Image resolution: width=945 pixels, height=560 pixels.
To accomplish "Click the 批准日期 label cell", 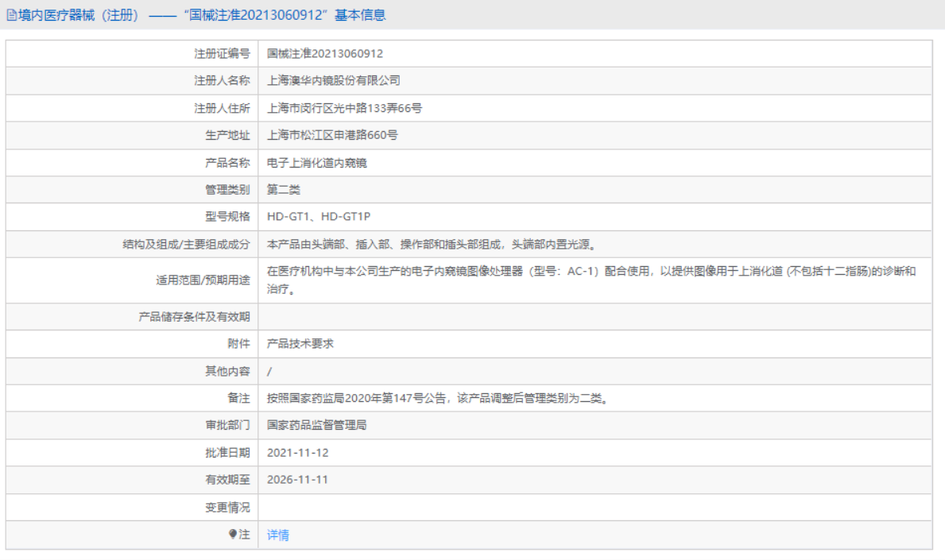I will coord(132,453).
